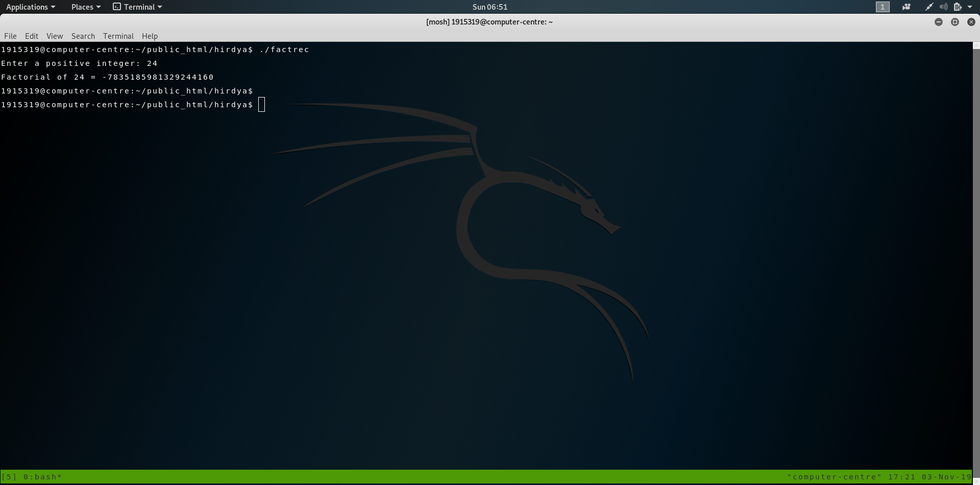Viewport: 980px width, 485px height.
Task: Click the ./factrec command text
Action: (x=284, y=50)
